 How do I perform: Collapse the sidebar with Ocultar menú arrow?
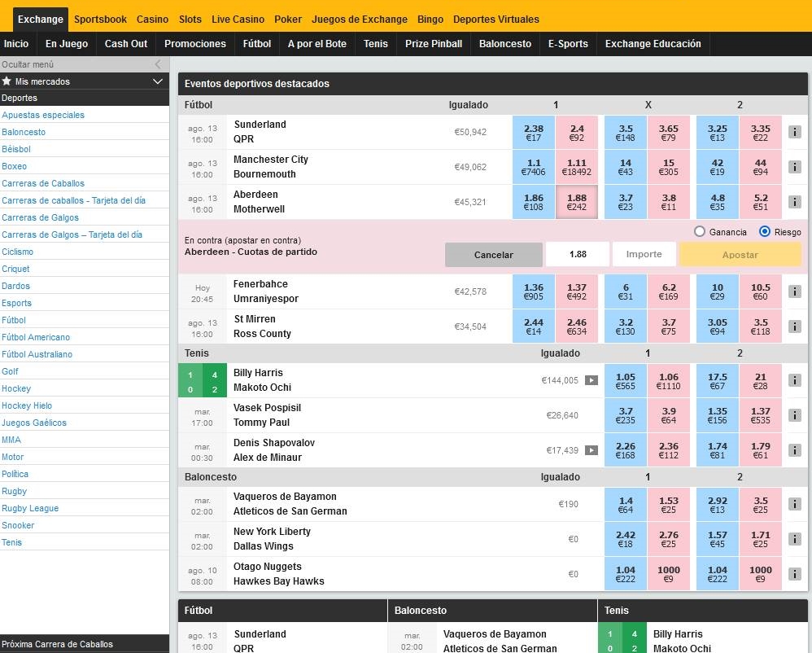[x=157, y=63]
